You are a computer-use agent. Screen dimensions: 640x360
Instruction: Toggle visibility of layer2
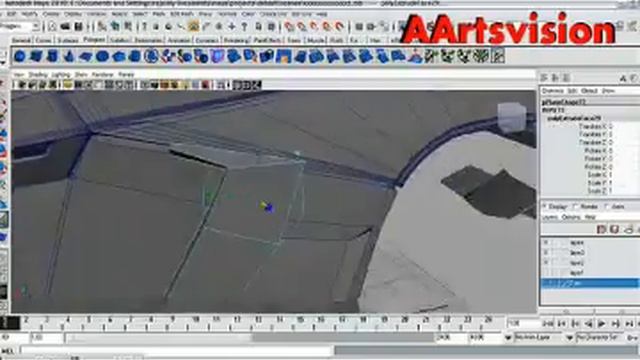(546, 262)
